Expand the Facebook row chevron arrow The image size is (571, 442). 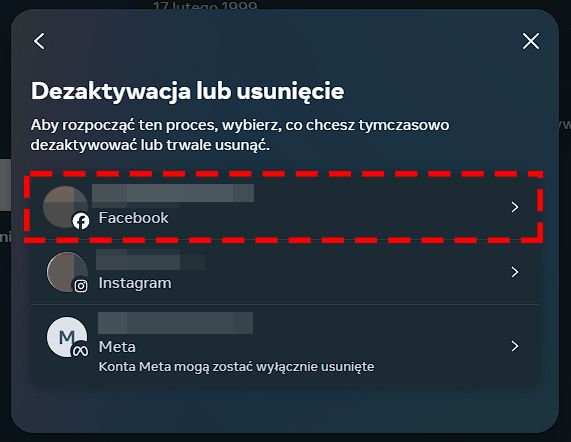515,207
